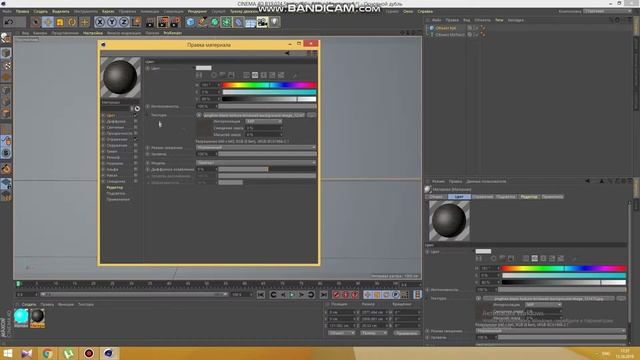Click the Cube primitive icon
Viewport: 640px width, 360px height.
click(190, 22)
